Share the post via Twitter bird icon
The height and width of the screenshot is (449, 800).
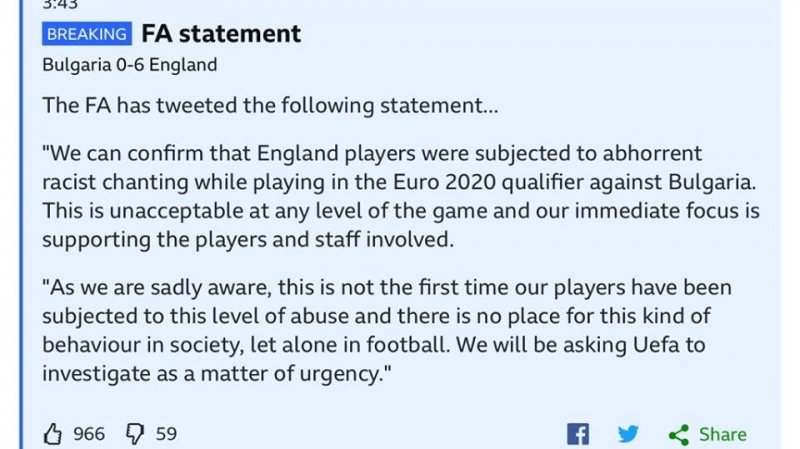click(628, 434)
